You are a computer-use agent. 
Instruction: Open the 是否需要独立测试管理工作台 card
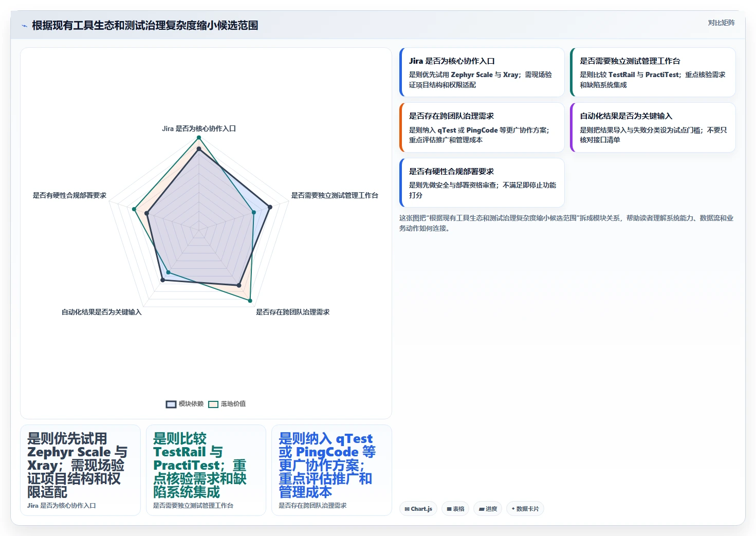pyautogui.click(x=653, y=72)
